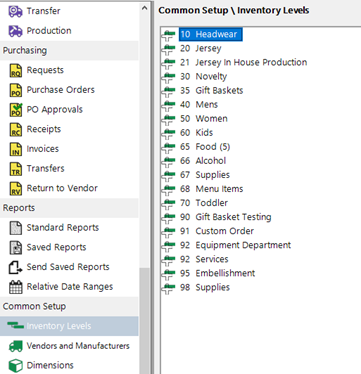The height and width of the screenshot is (374, 361).
Task: Click the Return to Vendor RV icon
Action: pyautogui.click(x=15, y=188)
